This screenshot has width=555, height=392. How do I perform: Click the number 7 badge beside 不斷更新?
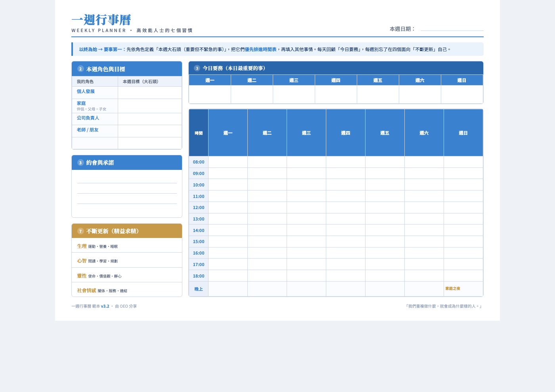pos(80,231)
